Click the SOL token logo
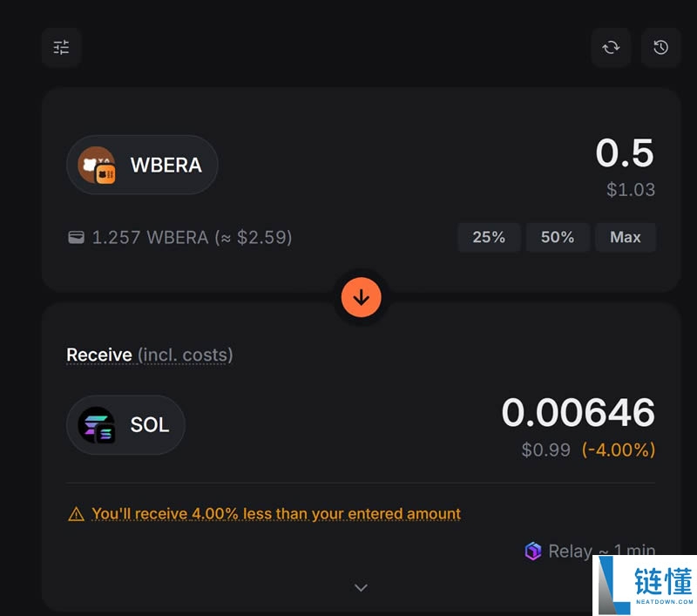Screen dimensions: 697x616 click(x=97, y=425)
